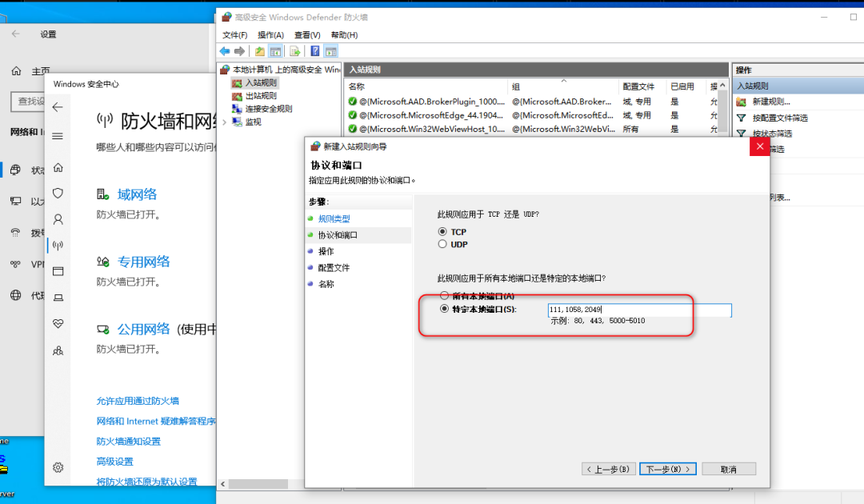
Task: Click 主页 in 设置 window
Action: (x=40, y=71)
